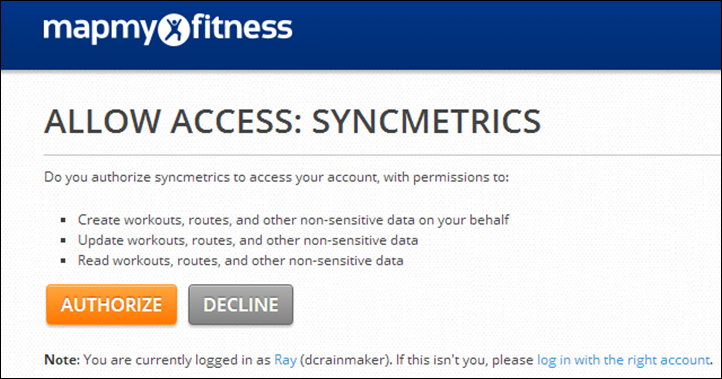722x379 pixels.
Task: Select the 'Read workouts, routes' permission line
Action: 240,260
